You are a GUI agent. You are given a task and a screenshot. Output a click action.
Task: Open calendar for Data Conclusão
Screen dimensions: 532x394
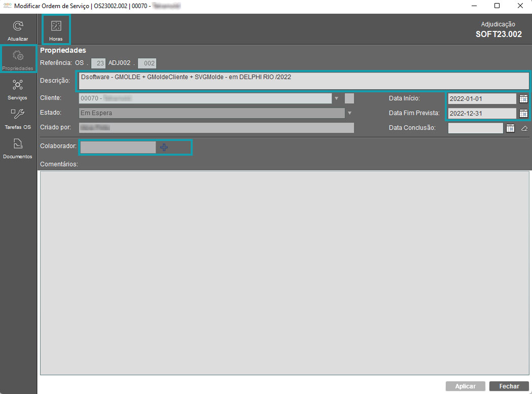pyautogui.click(x=510, y=128)
